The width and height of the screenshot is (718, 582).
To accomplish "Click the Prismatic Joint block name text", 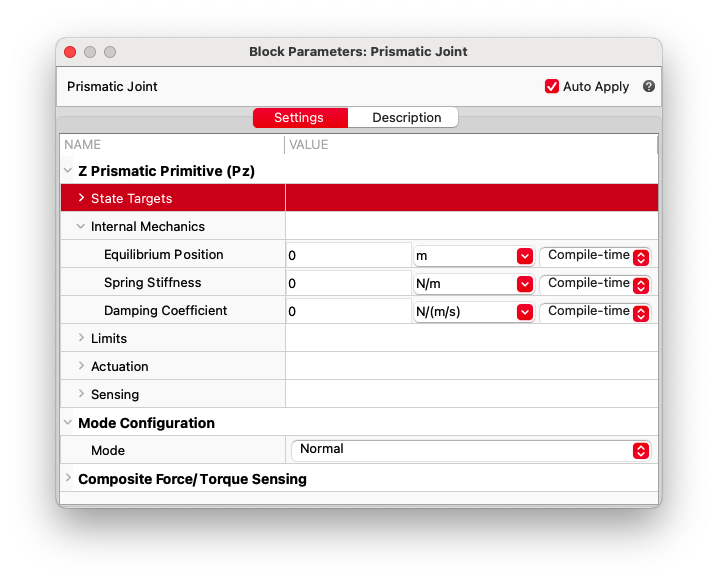I will tap(112, 87).
